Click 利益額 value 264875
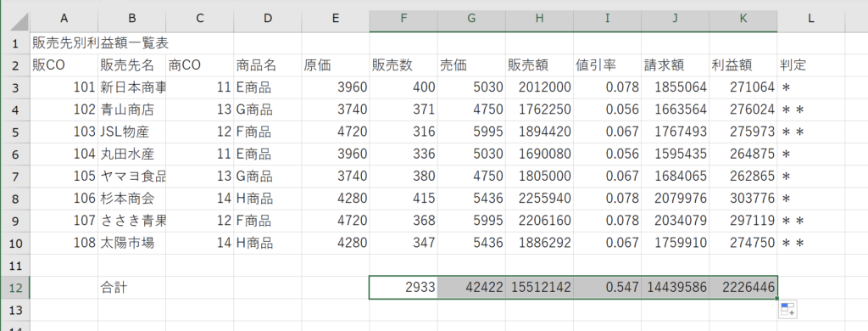Image resolution: width=868 pixels, height=331 pixels. coord(743,154)
